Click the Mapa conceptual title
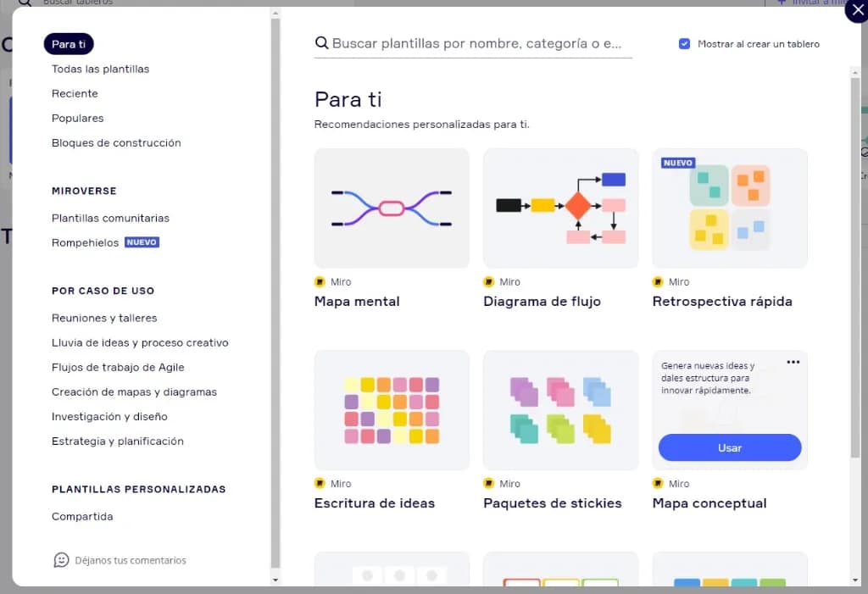868x594 pixels. (709, 504)
